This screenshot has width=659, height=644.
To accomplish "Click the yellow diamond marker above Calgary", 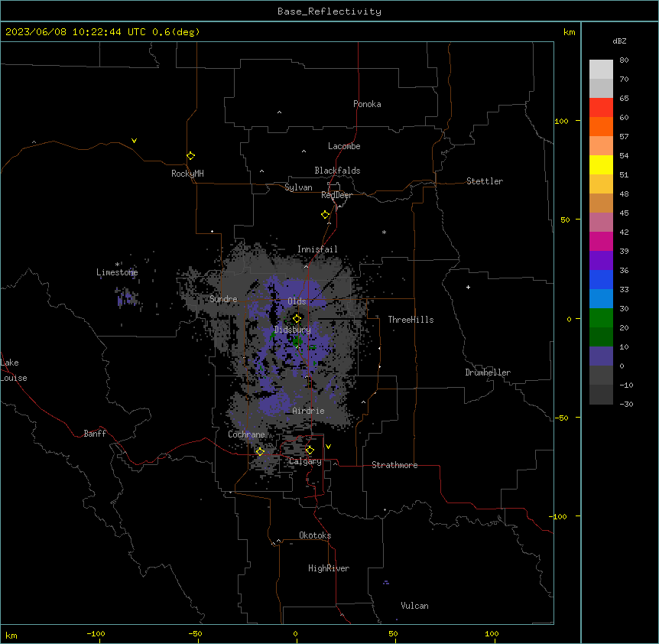I will click(310, 450).
